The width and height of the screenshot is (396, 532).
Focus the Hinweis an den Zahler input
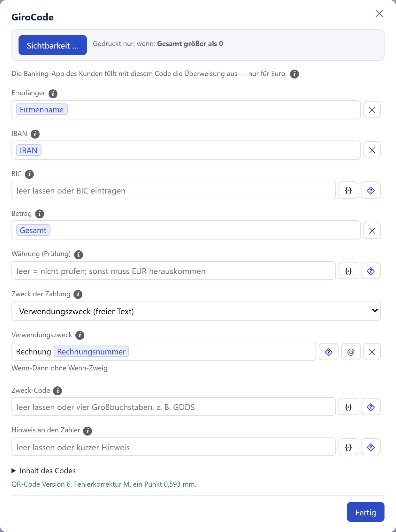pyautogui.click(x=174, y=447)
